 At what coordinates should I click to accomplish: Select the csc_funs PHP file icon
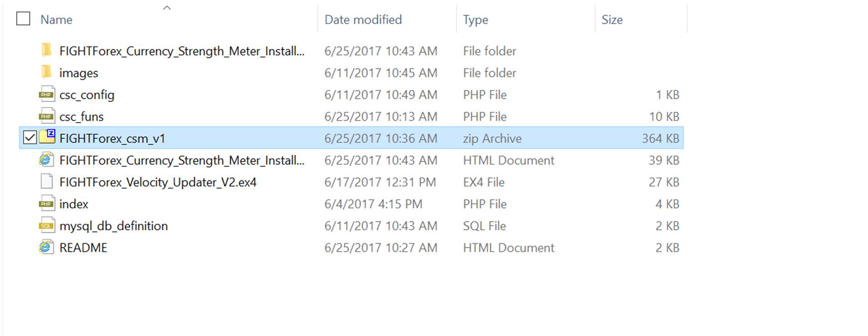(46, 116)
